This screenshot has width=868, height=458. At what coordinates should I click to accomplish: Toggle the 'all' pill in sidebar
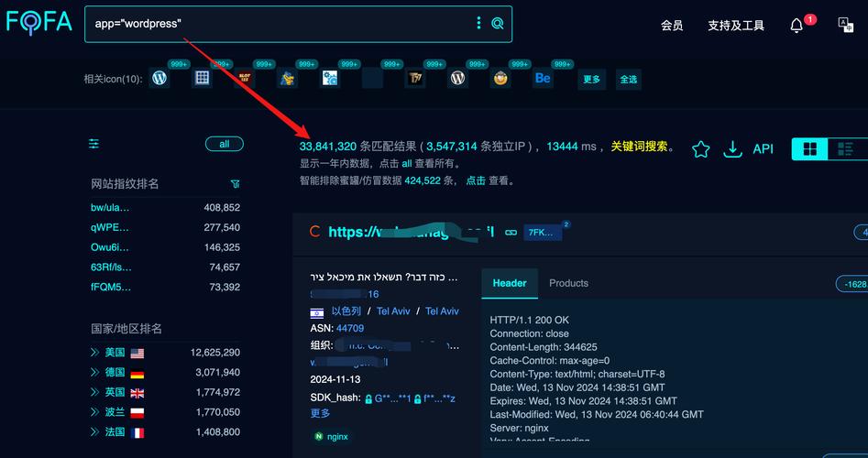coord(225,144)
